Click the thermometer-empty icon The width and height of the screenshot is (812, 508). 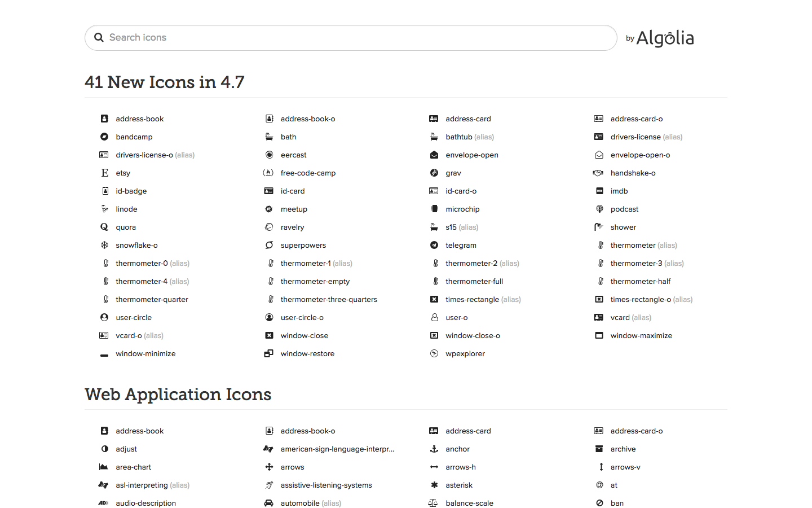pos(315,281)
